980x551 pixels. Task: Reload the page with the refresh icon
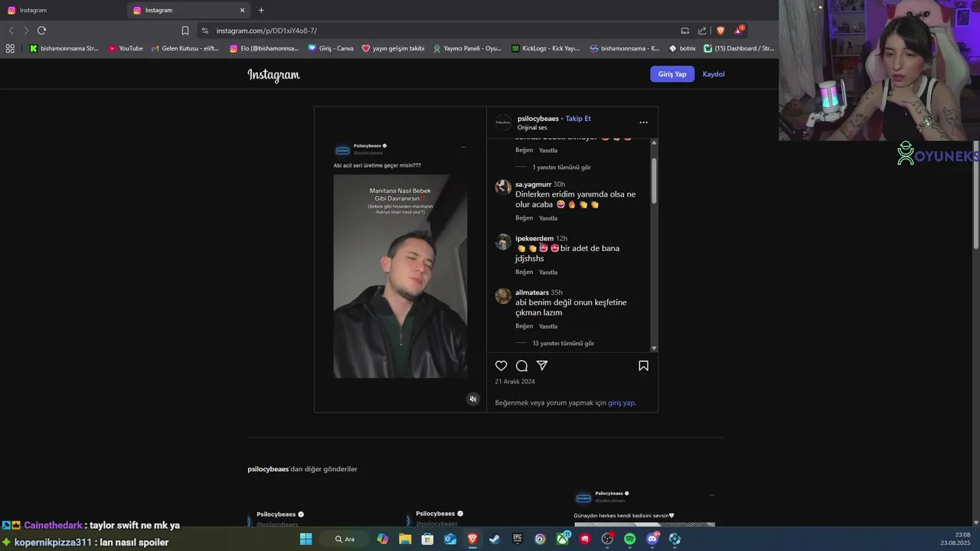(x=41, y=31)
